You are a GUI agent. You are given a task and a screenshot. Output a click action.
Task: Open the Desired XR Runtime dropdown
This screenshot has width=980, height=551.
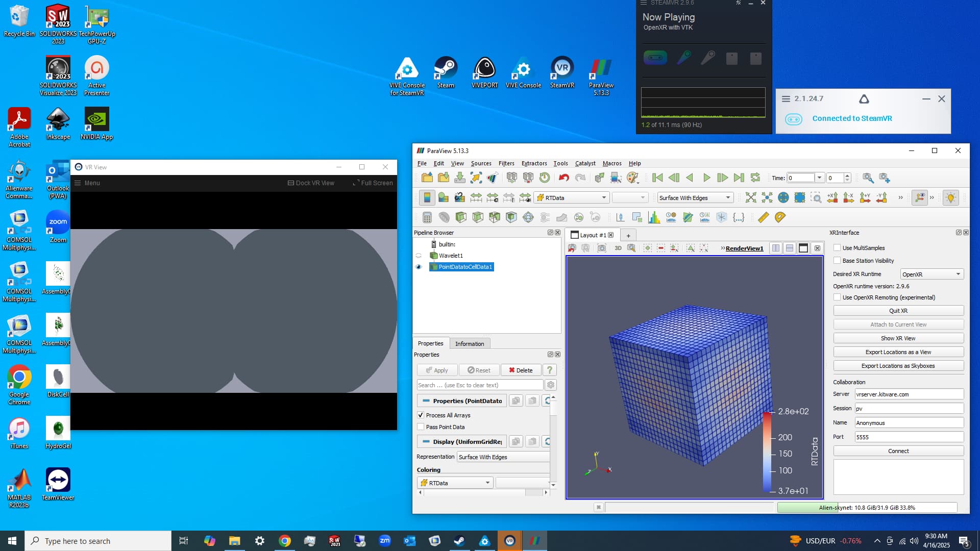click(932, 274)
